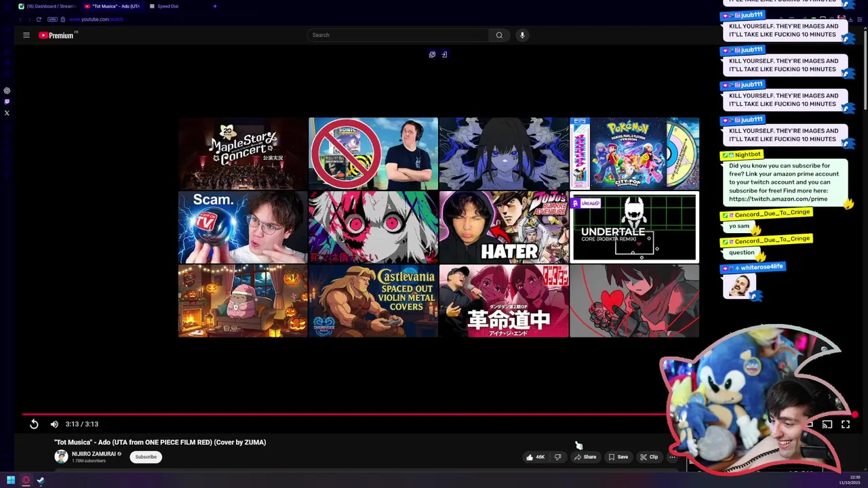This screenshot has height=488, width=868.
Task: Click whiterose4life username in chat
Action: (x=763, y=267)
